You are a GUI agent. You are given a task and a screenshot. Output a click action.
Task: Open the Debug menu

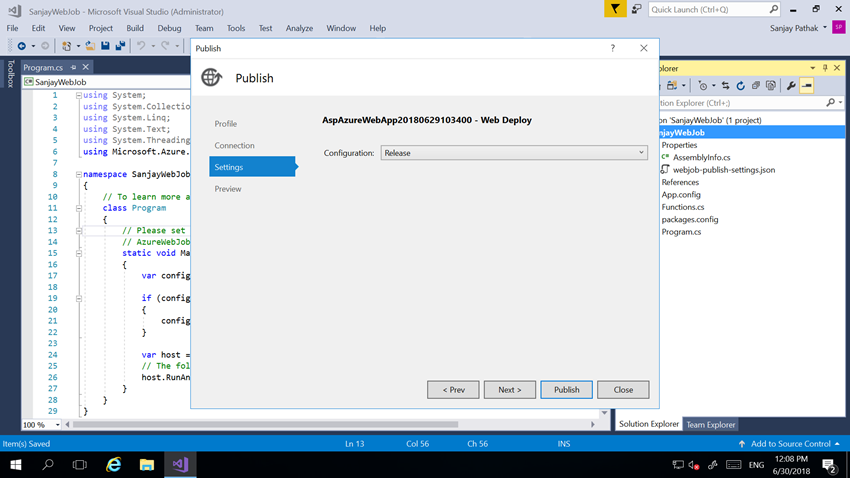tap(169, 28)
